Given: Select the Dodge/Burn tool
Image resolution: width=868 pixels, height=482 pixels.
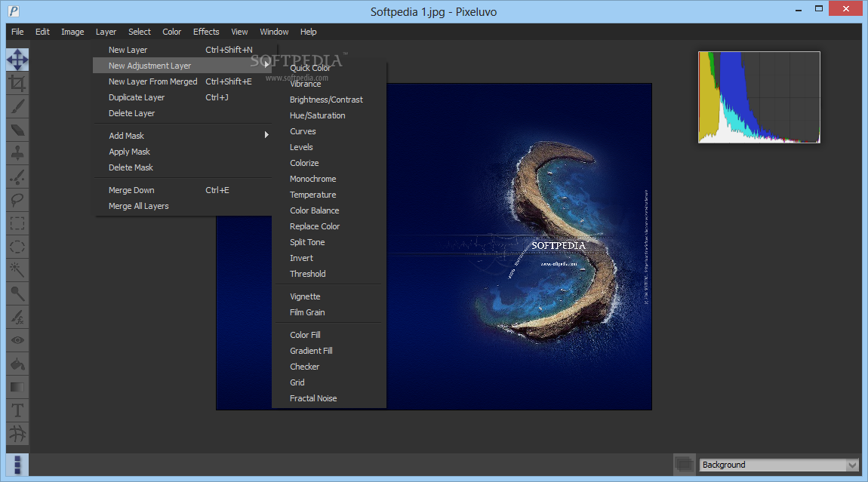Looking at the screenshot, I should click(x=17, y=293).
